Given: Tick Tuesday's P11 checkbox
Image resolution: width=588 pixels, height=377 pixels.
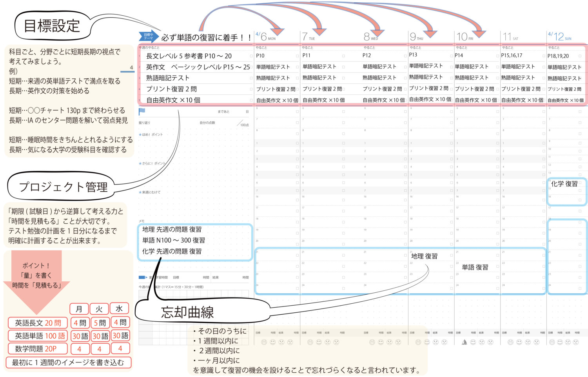Looking at the screenshot, I should [343, 56].
